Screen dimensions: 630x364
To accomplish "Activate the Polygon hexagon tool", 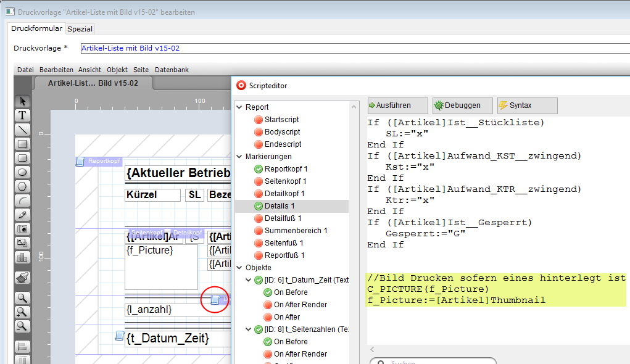I will 23,186.
